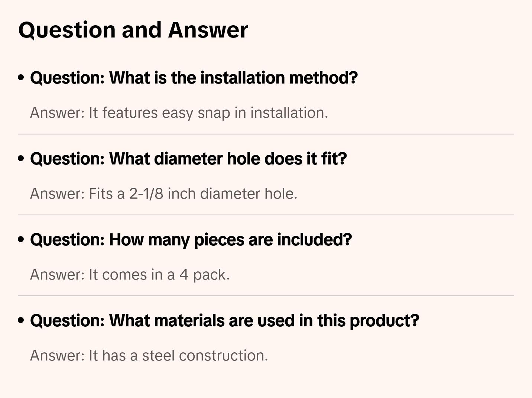This screenshot has height=398, width=532.
Task: Click the divider below the installation answer
Action: click(x=266, y=134)
